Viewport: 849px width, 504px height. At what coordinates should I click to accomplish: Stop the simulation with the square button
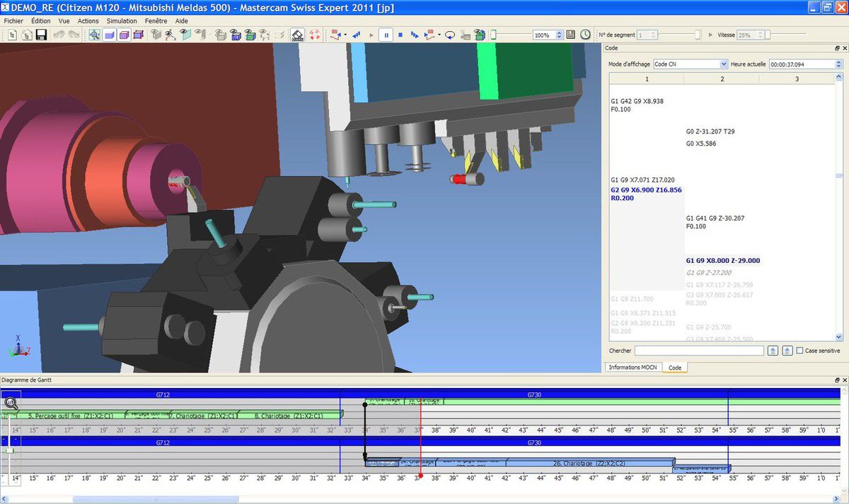click(400, 35)
